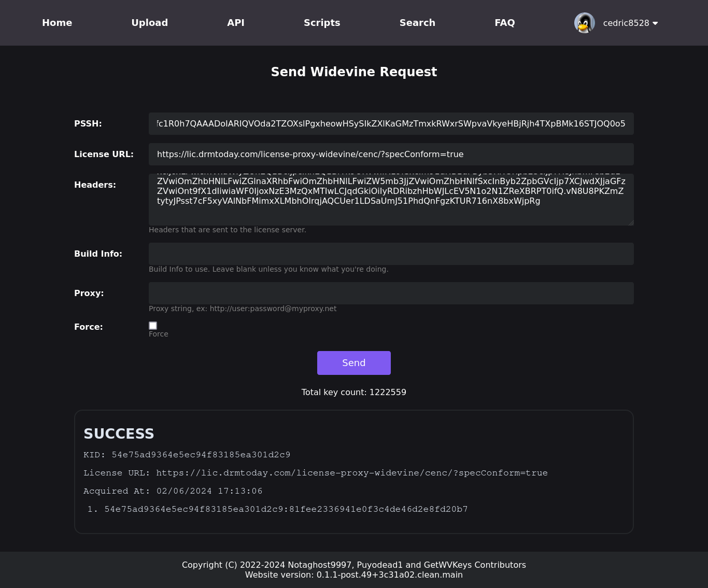Open the Home nav item

point(57,23)
